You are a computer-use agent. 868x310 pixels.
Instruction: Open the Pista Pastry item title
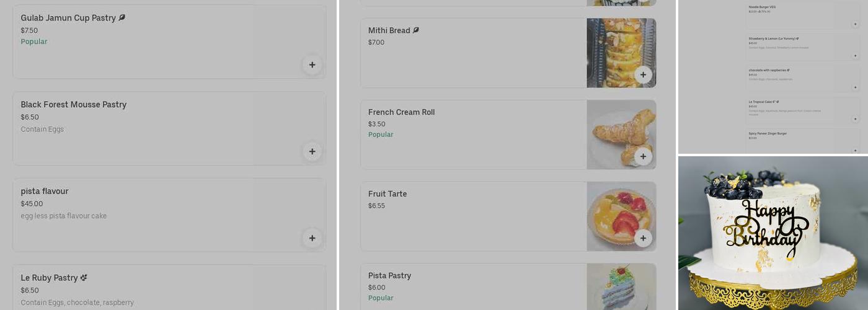pos(389,275)
